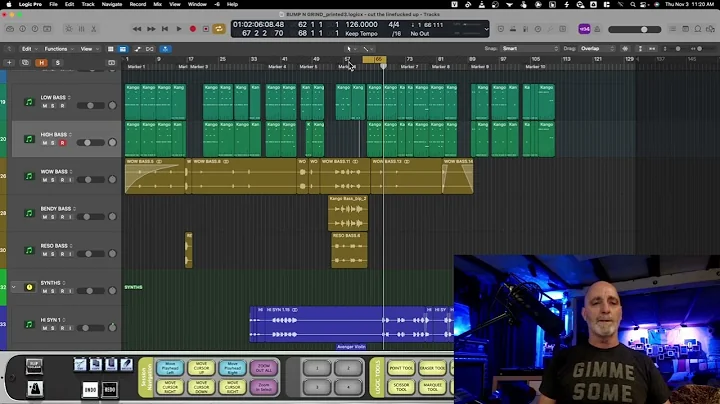Open the Mixer faders icon
The image size is (720, 404).
point(81,29)
